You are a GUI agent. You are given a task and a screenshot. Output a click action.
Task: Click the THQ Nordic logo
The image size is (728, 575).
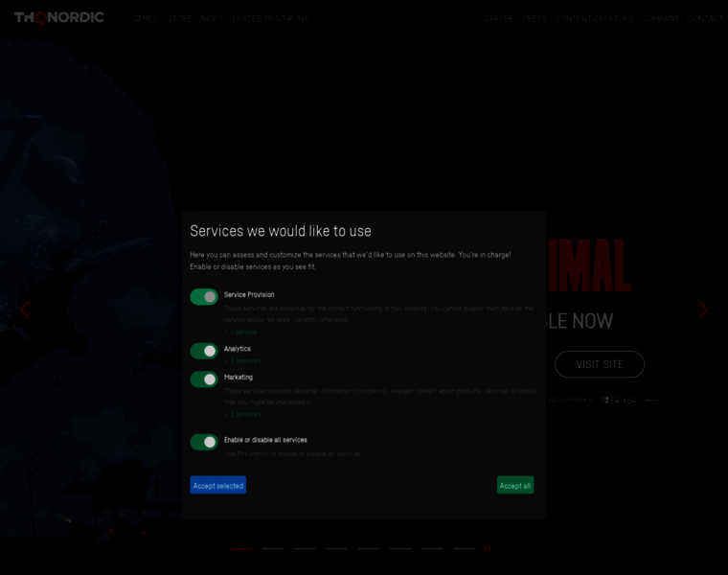[59, 17]
